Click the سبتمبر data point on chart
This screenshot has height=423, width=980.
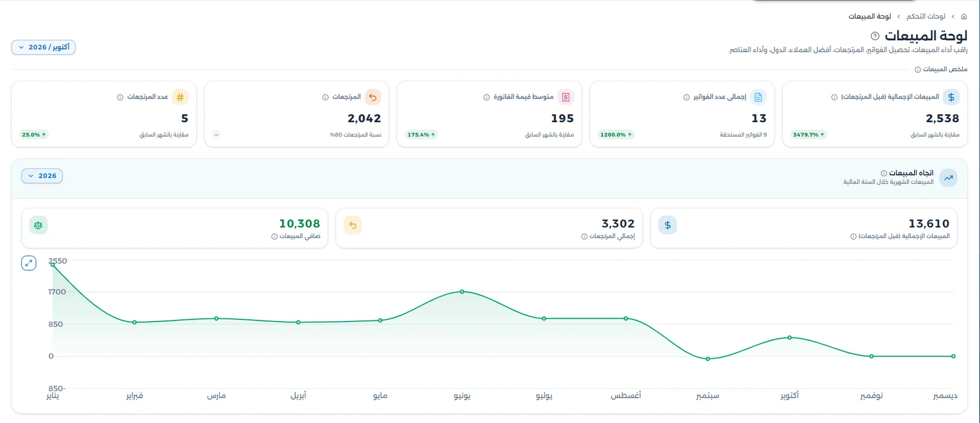pyautogui.click(x=708, y=359)
